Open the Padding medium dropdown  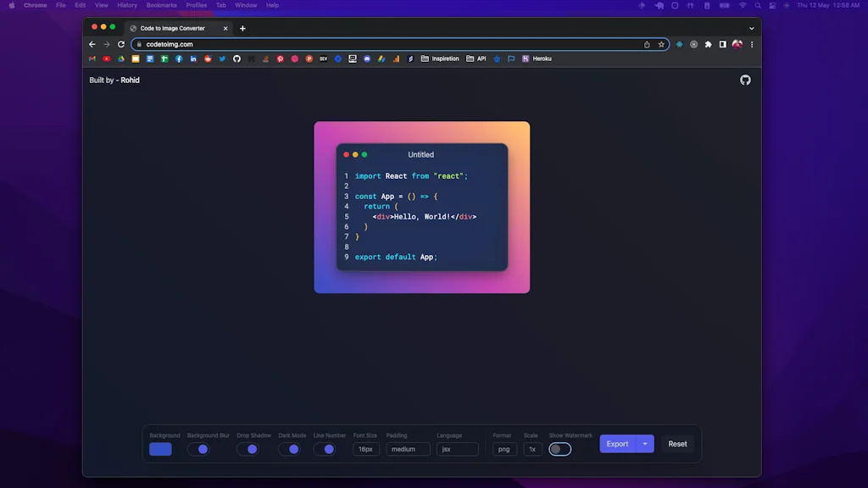(408, 449)
